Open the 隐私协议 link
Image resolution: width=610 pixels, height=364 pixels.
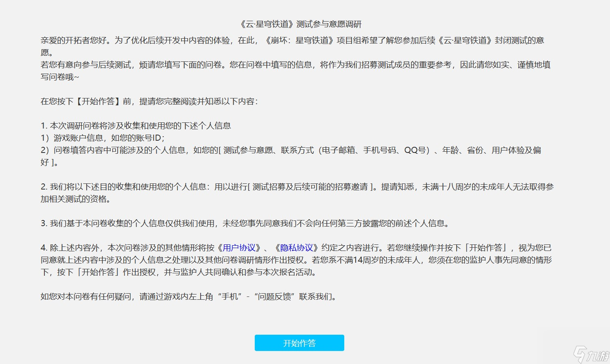[x=297, y=248]
